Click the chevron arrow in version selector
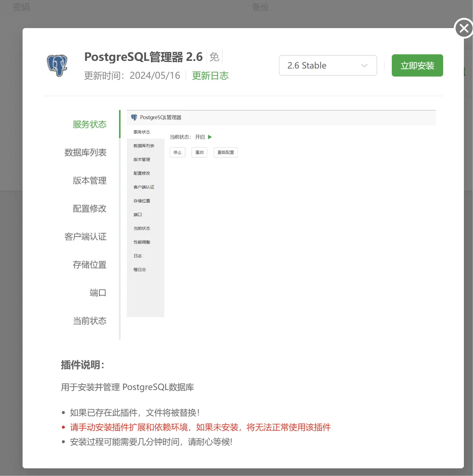The height and width of the screenshot is (476, 473). pyautogui.click(x=364, y=66)
